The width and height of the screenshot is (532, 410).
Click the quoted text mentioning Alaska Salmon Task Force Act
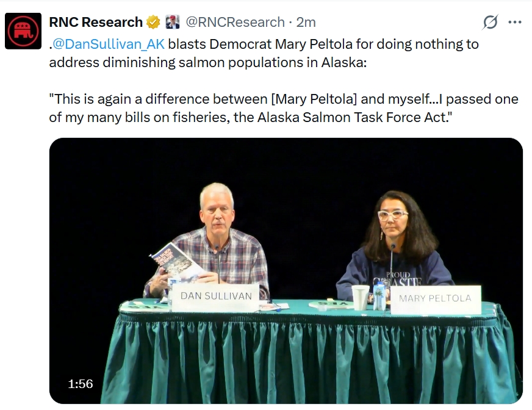(x=284, y=108)
